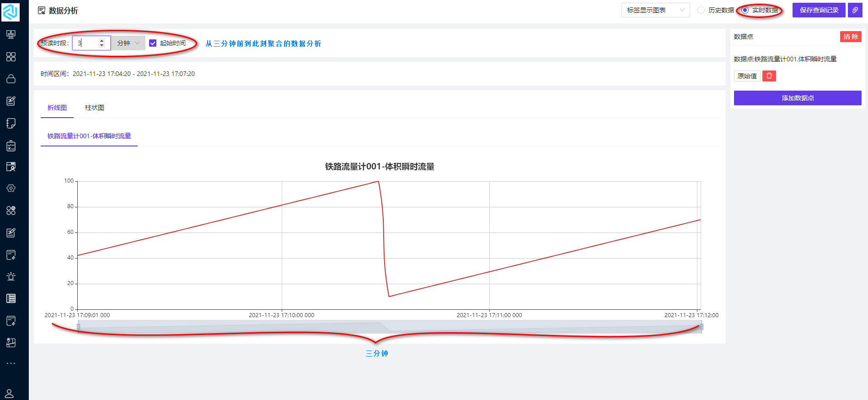Click the red 清除 button

(851, 37)
